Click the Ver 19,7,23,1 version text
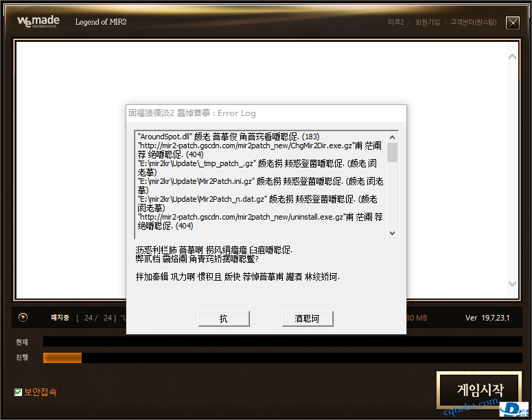The image size is (532, 420). tap(487, 318)
